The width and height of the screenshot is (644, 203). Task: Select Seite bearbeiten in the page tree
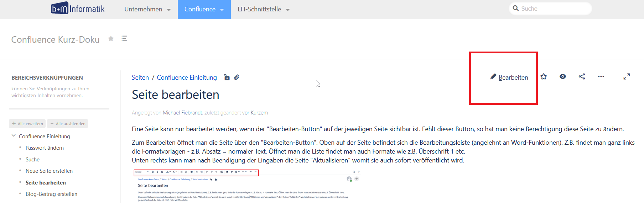tap(46, 183)
